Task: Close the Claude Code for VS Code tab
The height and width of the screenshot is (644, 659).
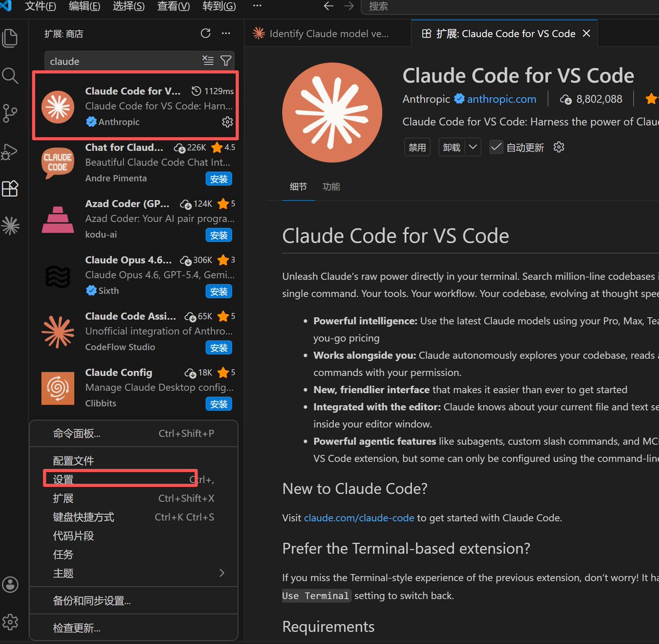Action: 587,33
